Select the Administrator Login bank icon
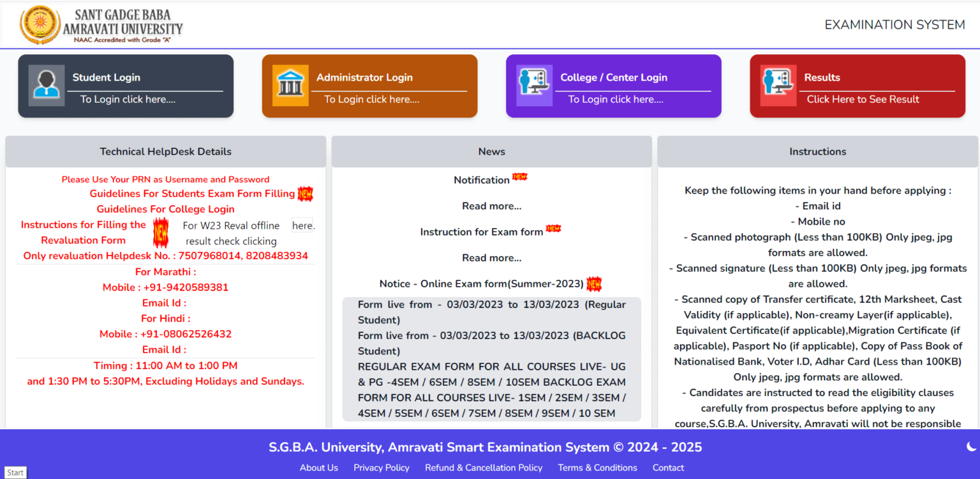The image size is (980, 479). point(290,86)
